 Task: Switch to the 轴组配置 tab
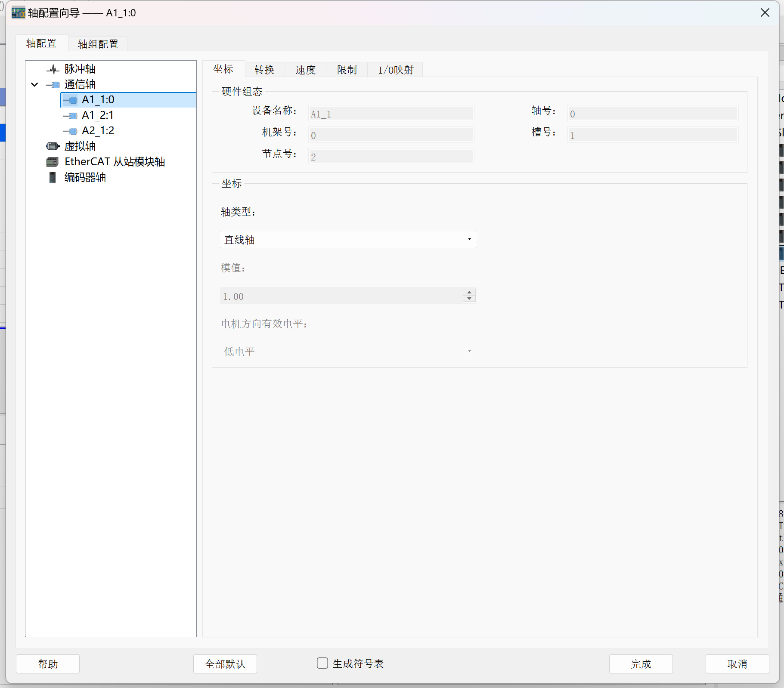[98, 44]
